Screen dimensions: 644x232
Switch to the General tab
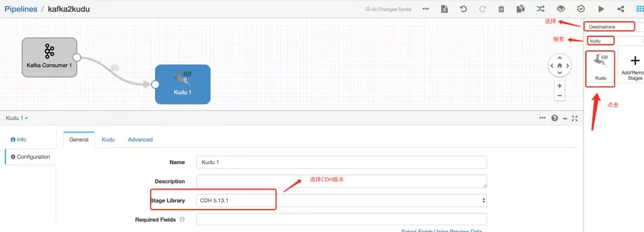point(79,139)
